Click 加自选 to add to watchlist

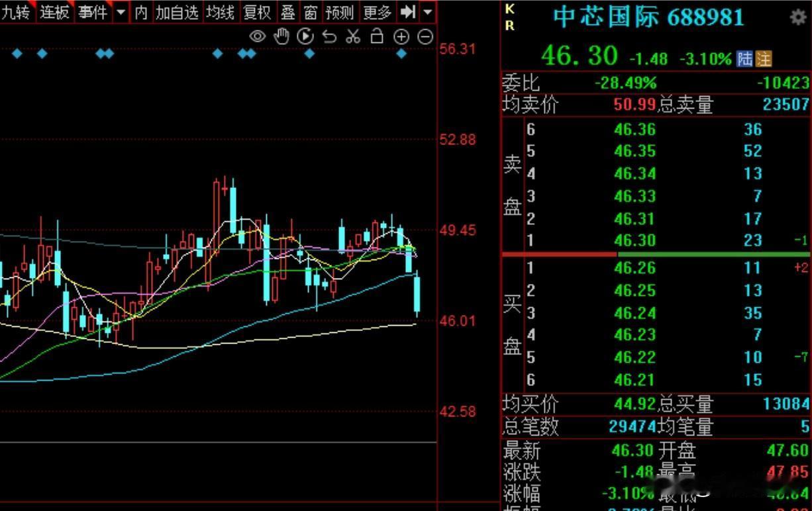[x=177, y=12]
